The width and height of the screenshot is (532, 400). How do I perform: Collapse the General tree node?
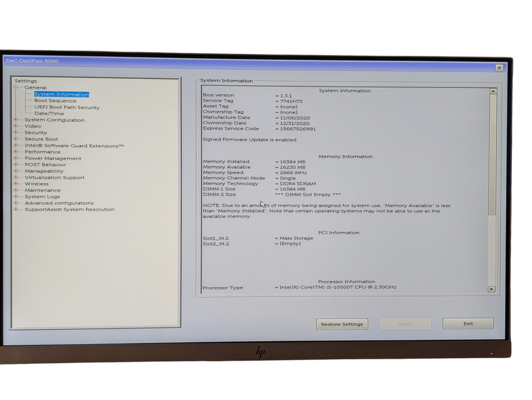15,87
